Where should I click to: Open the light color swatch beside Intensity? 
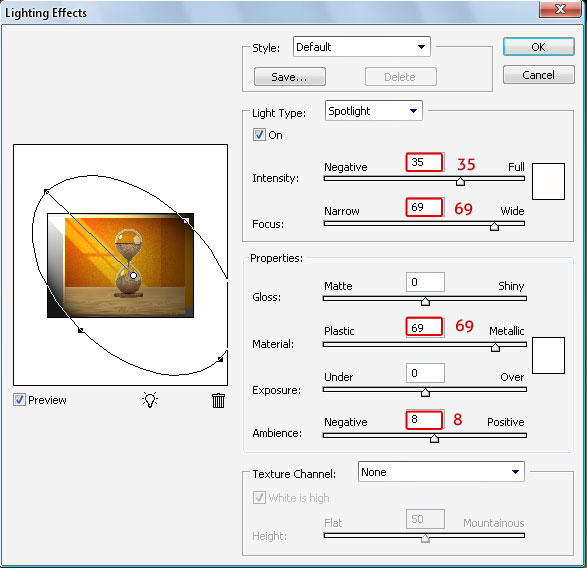click(548, 181)
